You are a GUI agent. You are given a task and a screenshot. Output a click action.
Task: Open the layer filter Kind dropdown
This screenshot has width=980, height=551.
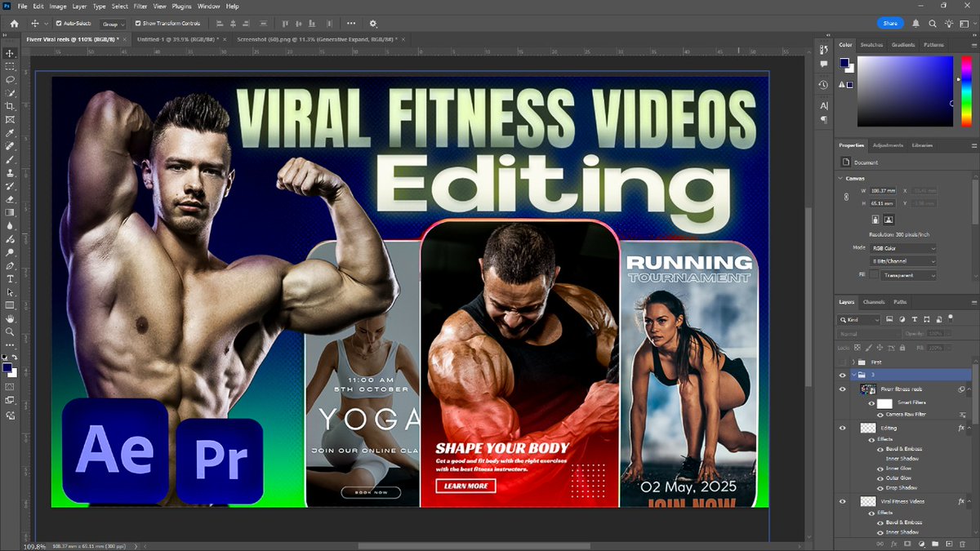[x=860, y=320]
